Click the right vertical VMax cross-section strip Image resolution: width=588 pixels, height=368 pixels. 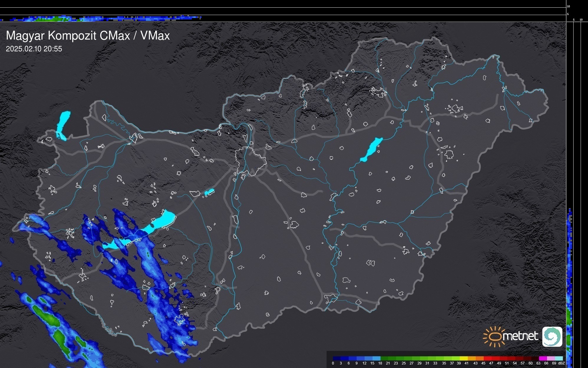pyautogui.click(x=570, y=280)
